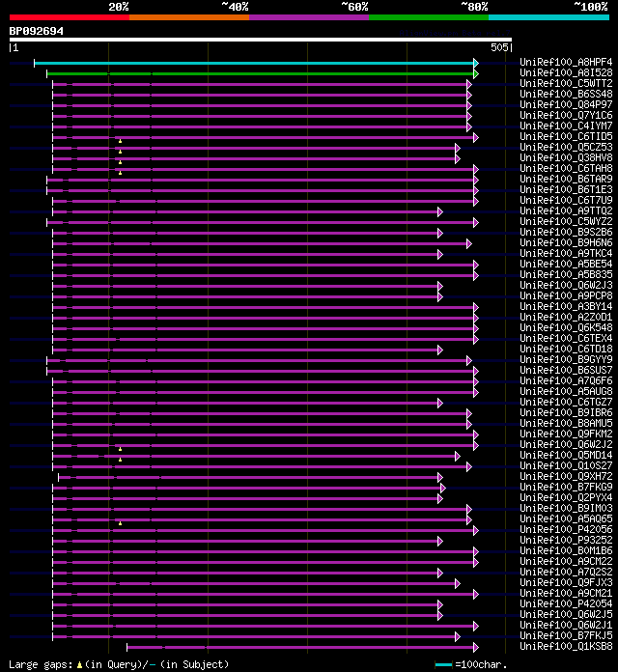
Task: Select the UniRef100_A9CM22 label
Action: (566, 562)
